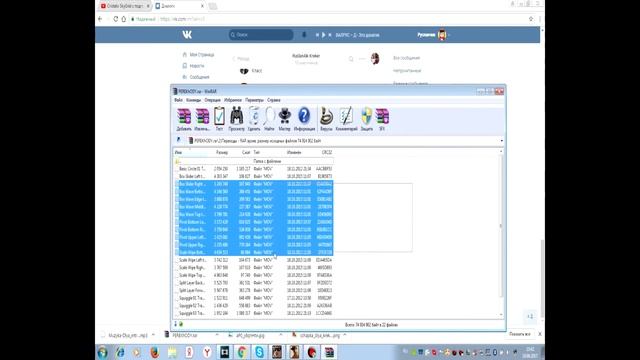Open VK notifications bell icon

(x=304, y=35)
